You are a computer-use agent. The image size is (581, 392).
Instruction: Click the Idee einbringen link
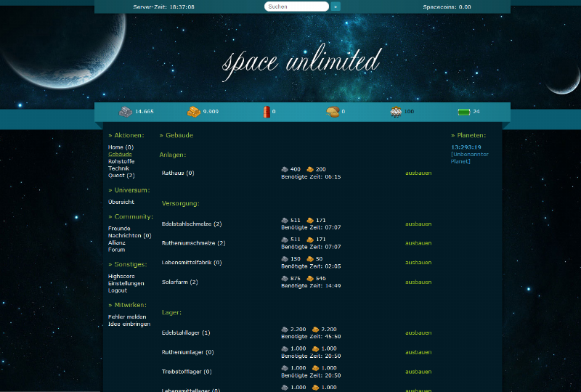pyautogui.click(x=129, y=324)
